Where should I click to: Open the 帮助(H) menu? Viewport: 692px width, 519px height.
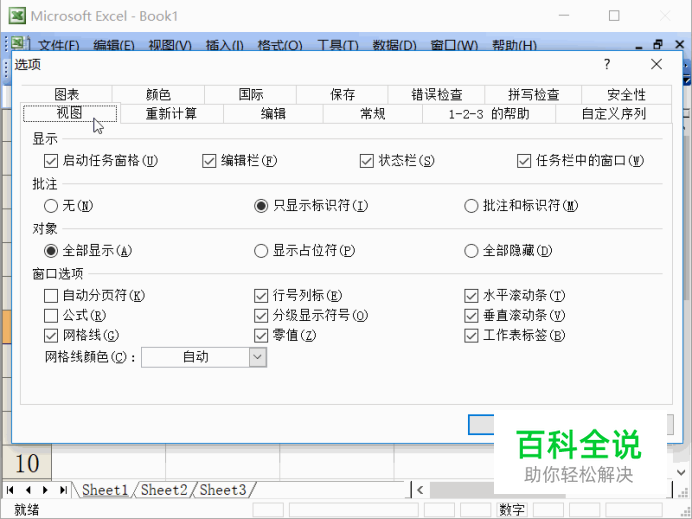(x=515, y=45)
